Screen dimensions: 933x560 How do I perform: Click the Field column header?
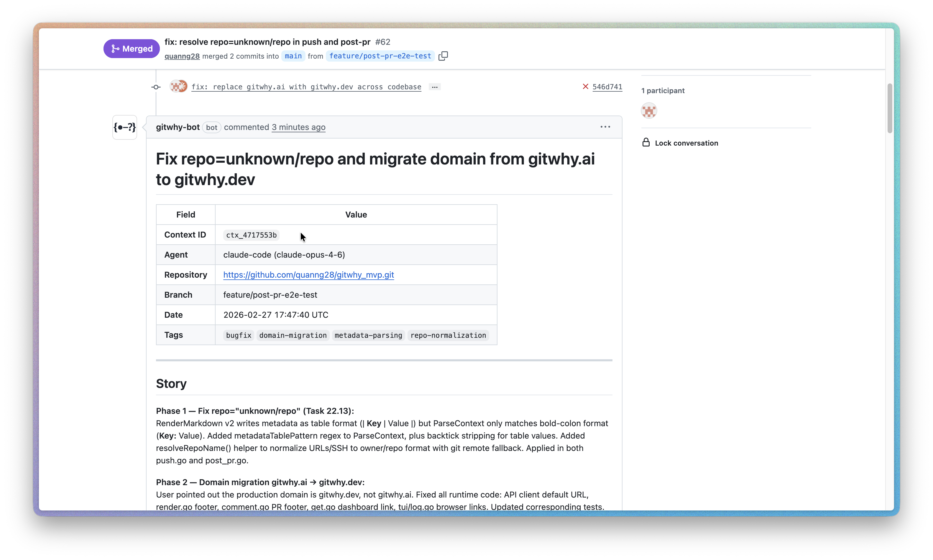coord(186,215)
